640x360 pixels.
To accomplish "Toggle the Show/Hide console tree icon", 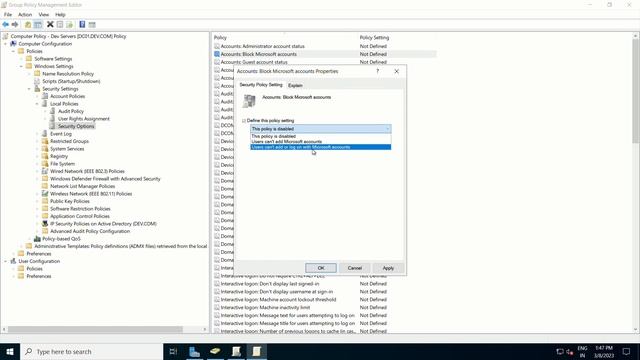I will [x=38, y=25].
